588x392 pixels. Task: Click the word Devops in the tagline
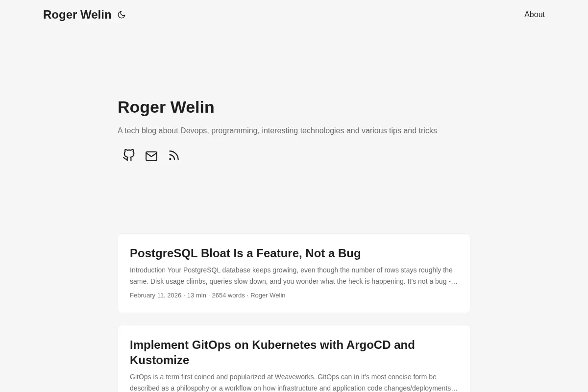pos(195,131)
